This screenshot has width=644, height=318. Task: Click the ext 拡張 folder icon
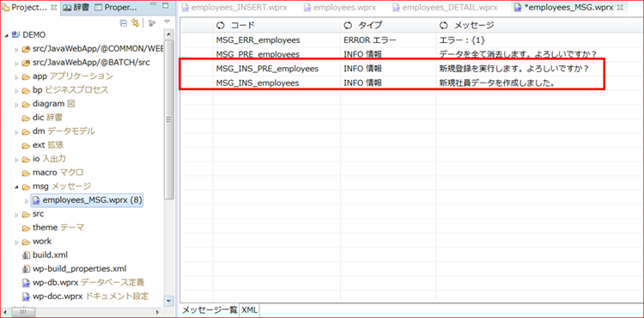click(x=26, y=145)
